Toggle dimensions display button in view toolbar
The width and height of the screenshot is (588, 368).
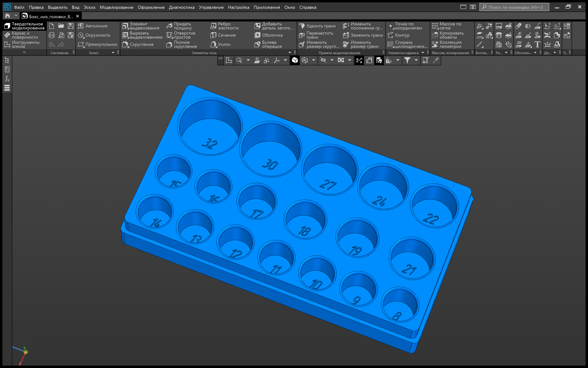pyautogui.click(x=369, y=60)
